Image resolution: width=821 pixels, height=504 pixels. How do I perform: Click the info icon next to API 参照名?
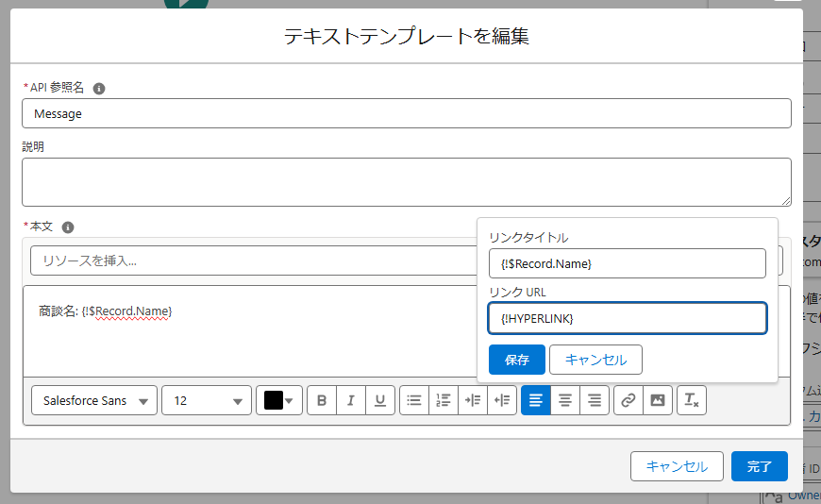[x=99, y=89]
